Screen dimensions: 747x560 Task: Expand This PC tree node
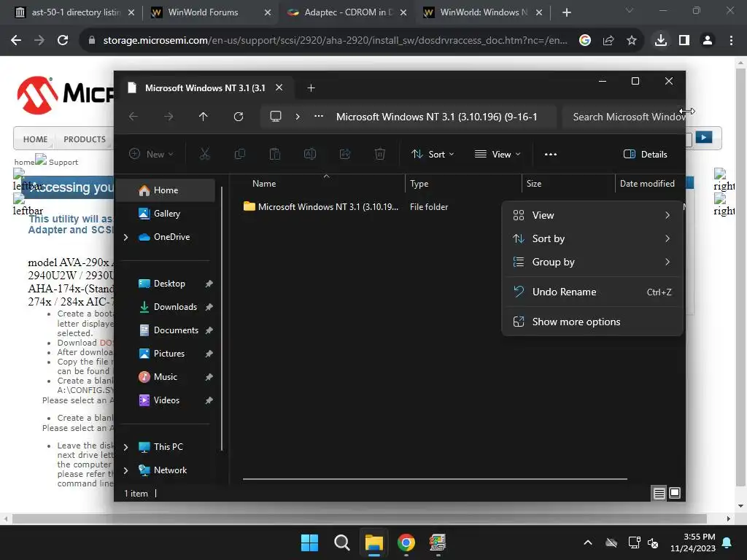(125, 447)
